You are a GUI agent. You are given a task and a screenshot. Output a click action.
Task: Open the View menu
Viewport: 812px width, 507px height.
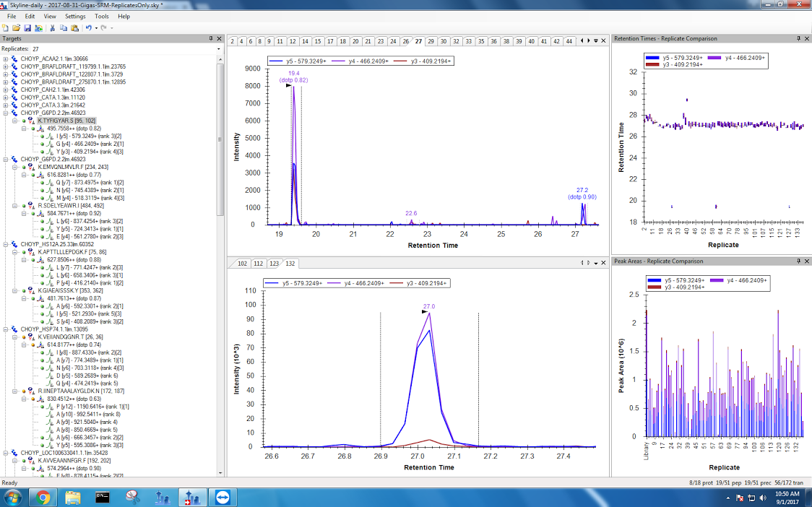(x=50, y=16)
